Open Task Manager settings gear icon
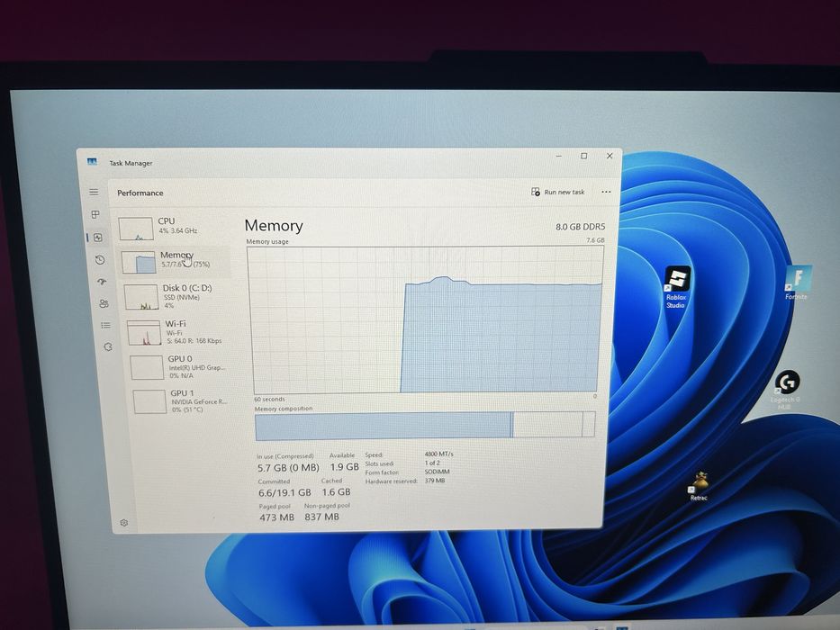840x630 pixels. click(x=124, y=522)
